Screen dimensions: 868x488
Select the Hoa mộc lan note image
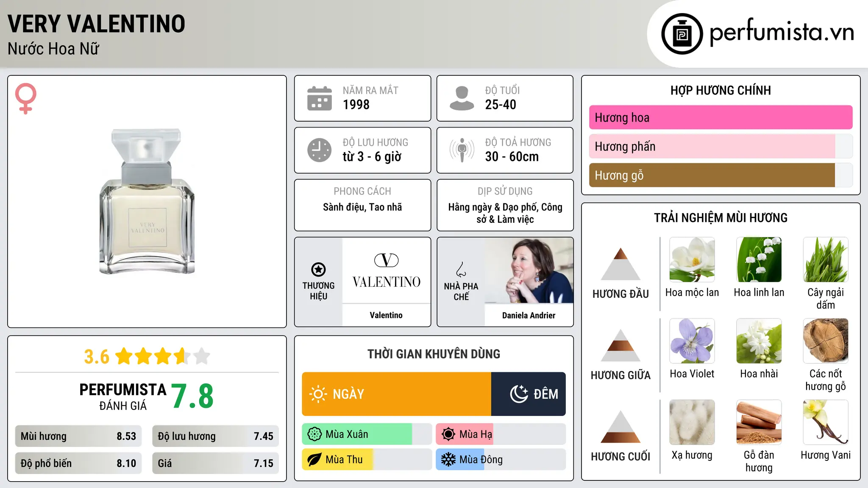[692, 260]
